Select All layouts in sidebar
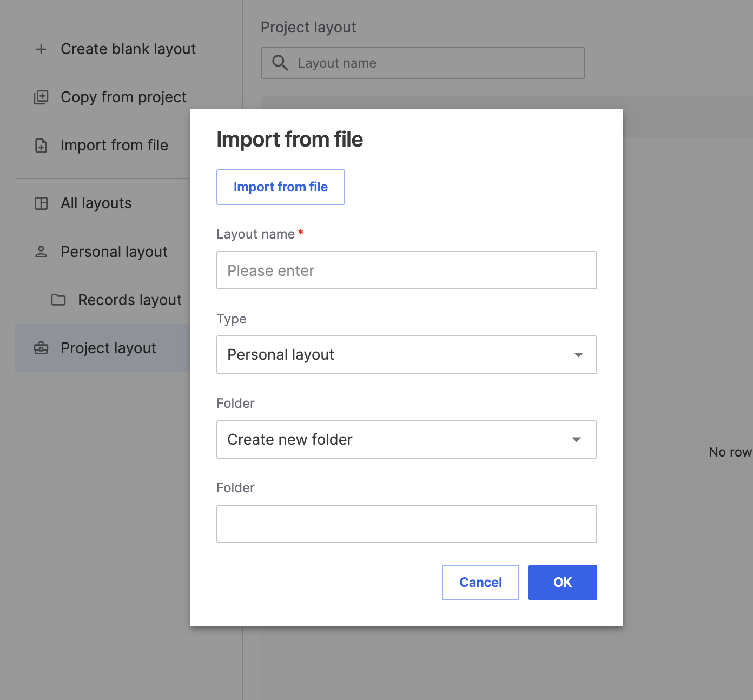 point(96,203)
